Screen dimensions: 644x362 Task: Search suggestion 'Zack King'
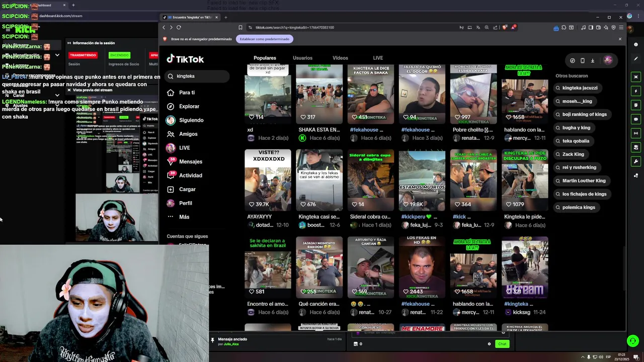(570, 154)
